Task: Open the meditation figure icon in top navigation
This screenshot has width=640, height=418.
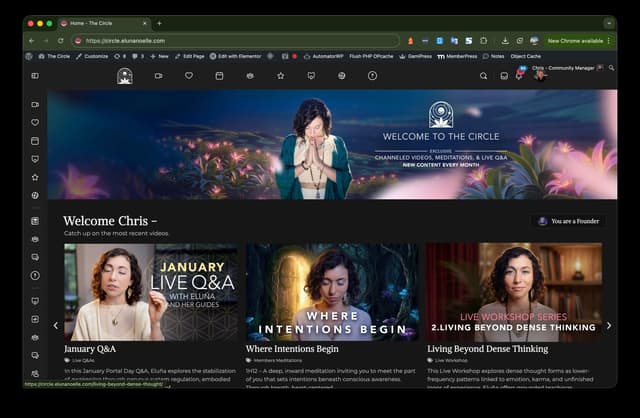Action: pyautogui.click(x=250, y=76)
